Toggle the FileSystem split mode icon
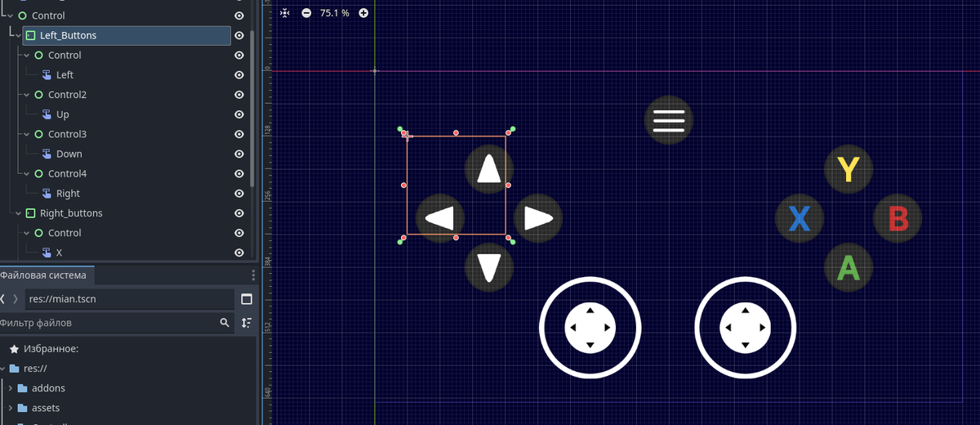Image resolution: width=980 pixels, height=425 pixels. (x=247, y=299)
